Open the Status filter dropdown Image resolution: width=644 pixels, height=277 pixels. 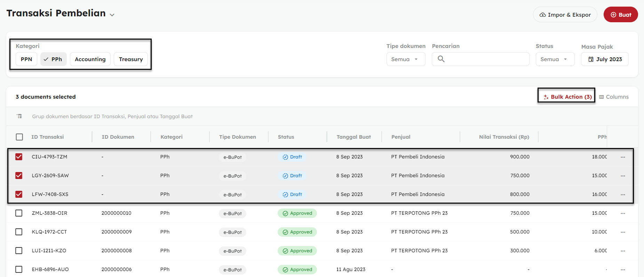coord(555,59)
